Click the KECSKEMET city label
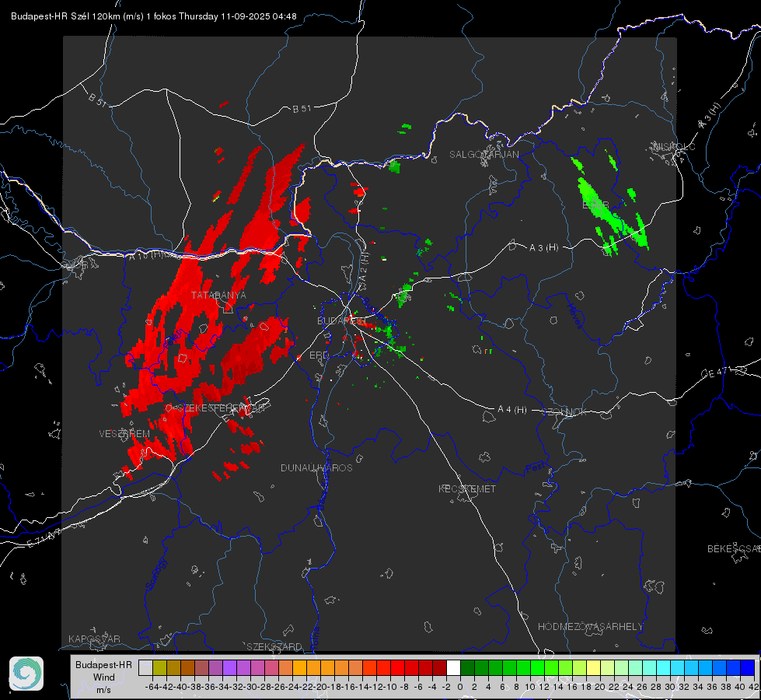Image resolution: width=761 pixels, height=700 pixels. 467,488
